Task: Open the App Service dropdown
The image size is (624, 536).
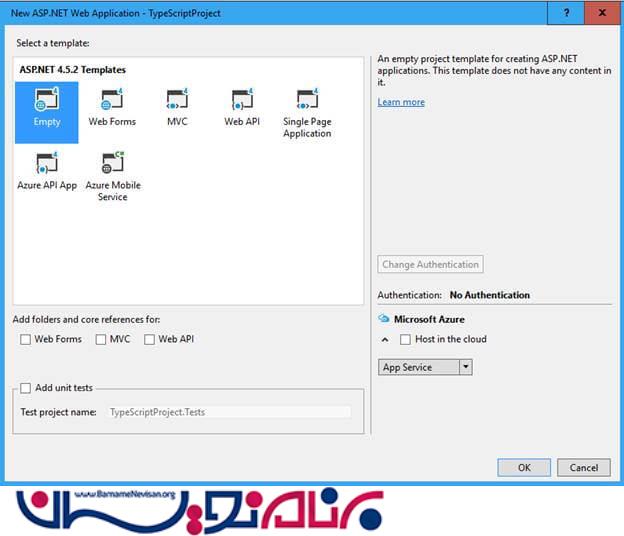Action: pos(465,367)
